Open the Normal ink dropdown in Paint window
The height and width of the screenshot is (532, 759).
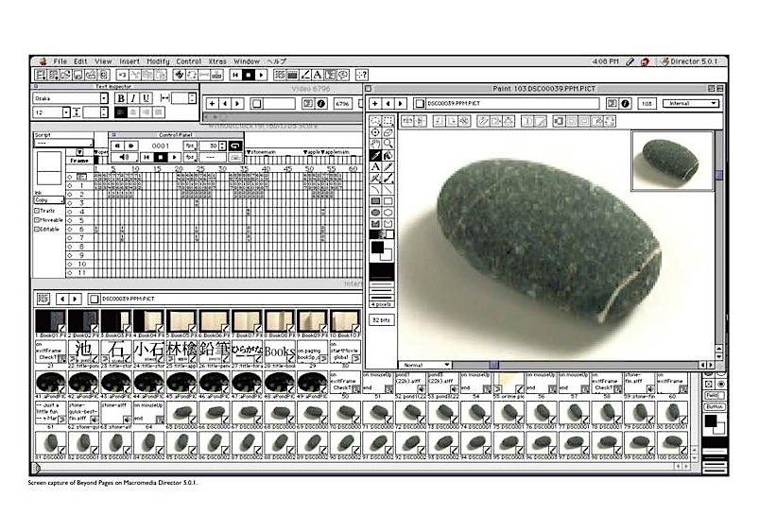tap(425, 365)
